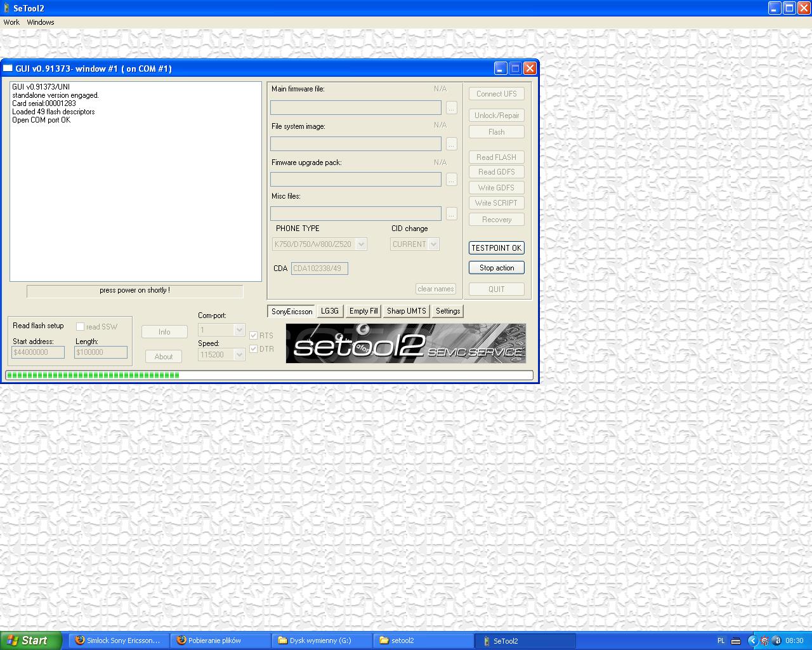This screenshot has height=650, width=812.
Task: Click the About button
Action: (164, 357)
